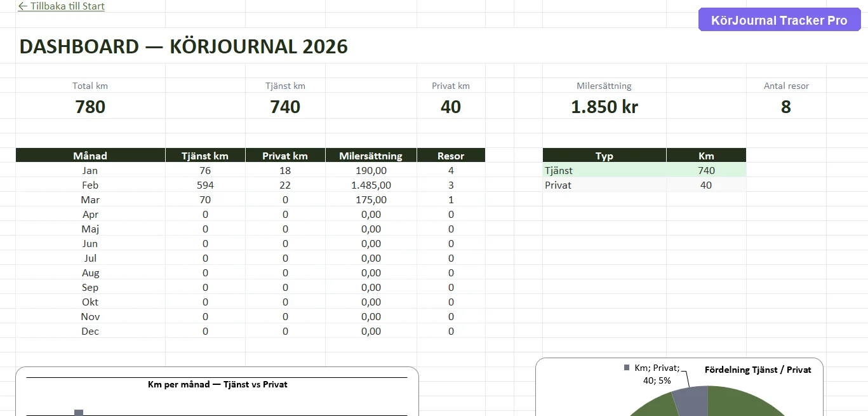Select Mar Milersättning value 175,00
Viewport: 868px width, 416px height.
click(371, 199)
